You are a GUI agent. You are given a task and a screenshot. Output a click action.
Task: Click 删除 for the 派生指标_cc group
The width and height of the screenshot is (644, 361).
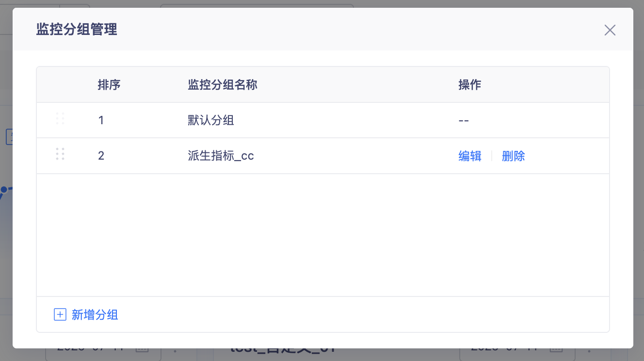tap(514, 156)
